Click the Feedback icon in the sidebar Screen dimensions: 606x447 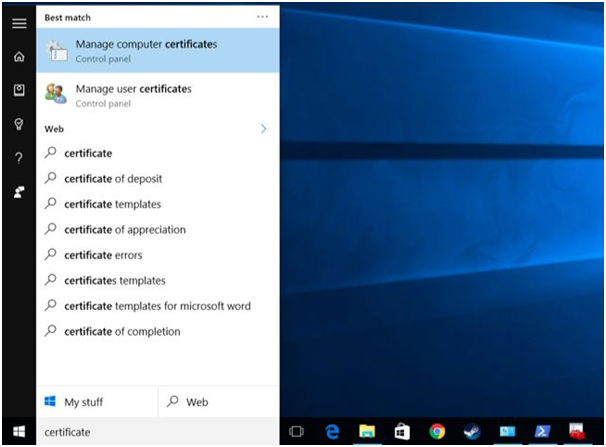tap(18, 191)
